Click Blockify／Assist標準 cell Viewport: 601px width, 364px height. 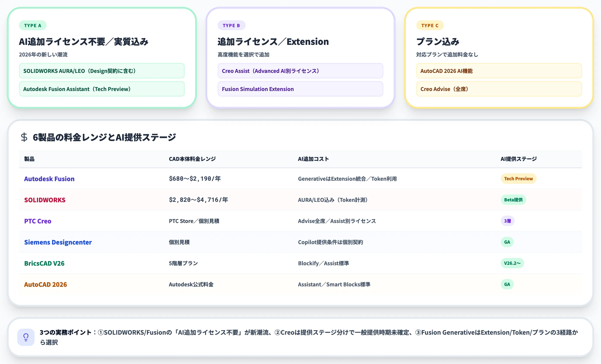pos(323,263)
